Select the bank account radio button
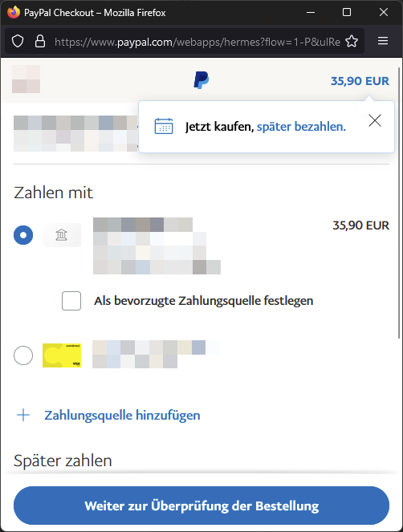 coord(23,235)
